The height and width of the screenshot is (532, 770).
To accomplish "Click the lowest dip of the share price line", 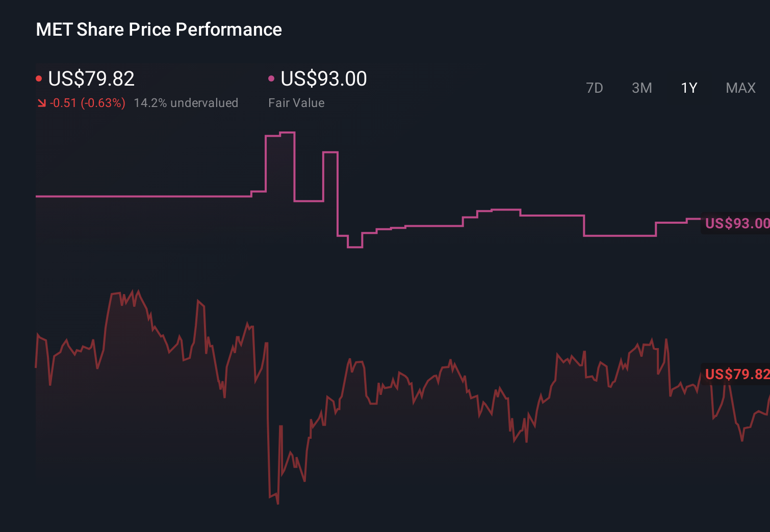I will tap(277, 503).
